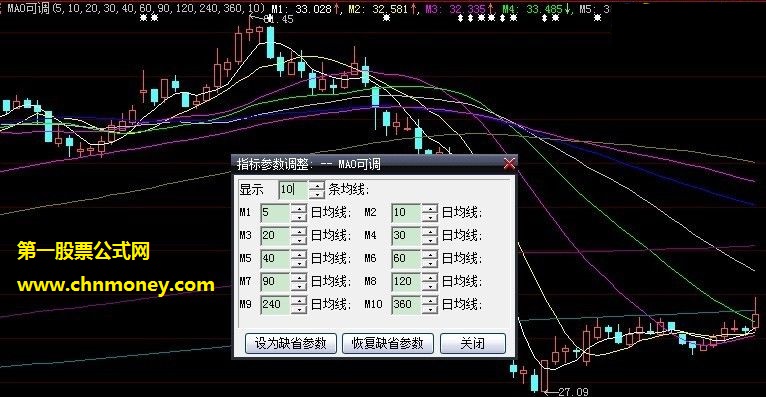Increase M3 value with its up arrow
Viewport: 766px width, 397px height.
(298, 231)
